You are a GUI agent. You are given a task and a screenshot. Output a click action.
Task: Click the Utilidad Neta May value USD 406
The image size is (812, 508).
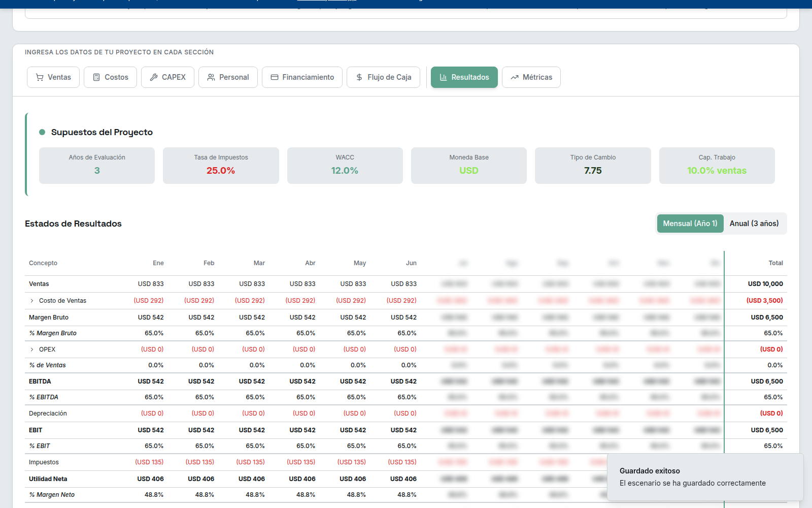click(353, 479)
